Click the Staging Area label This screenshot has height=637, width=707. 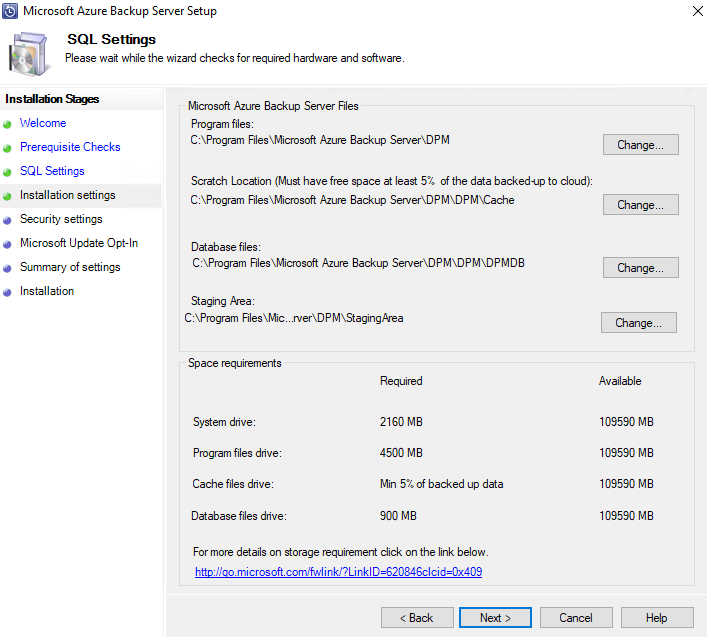(223, 301)
